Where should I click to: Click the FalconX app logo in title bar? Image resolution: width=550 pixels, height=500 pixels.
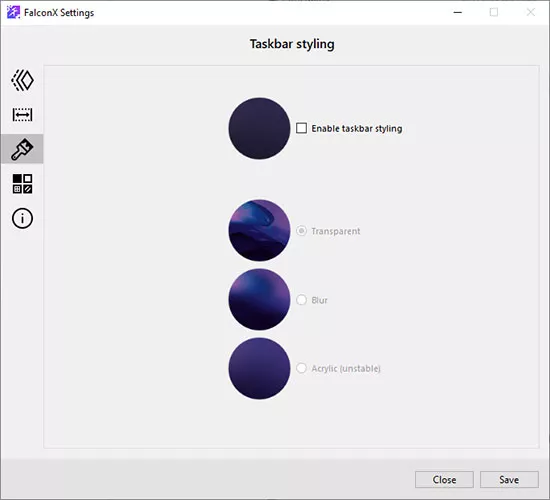pyautogui.click(x=13, y=12)
